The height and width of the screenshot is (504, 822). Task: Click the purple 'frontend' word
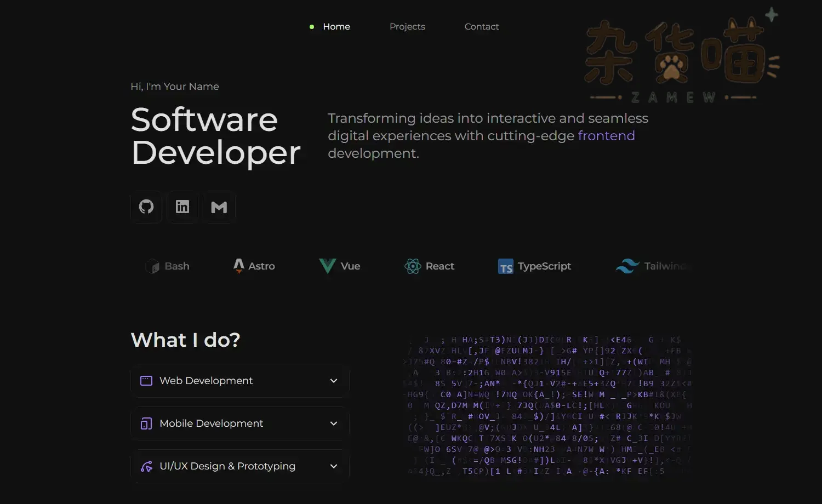pos(606,135)
